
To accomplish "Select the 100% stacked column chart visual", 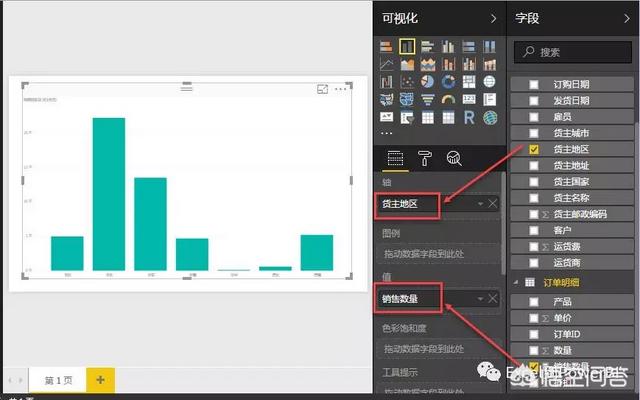I will (x=489, y=47).
